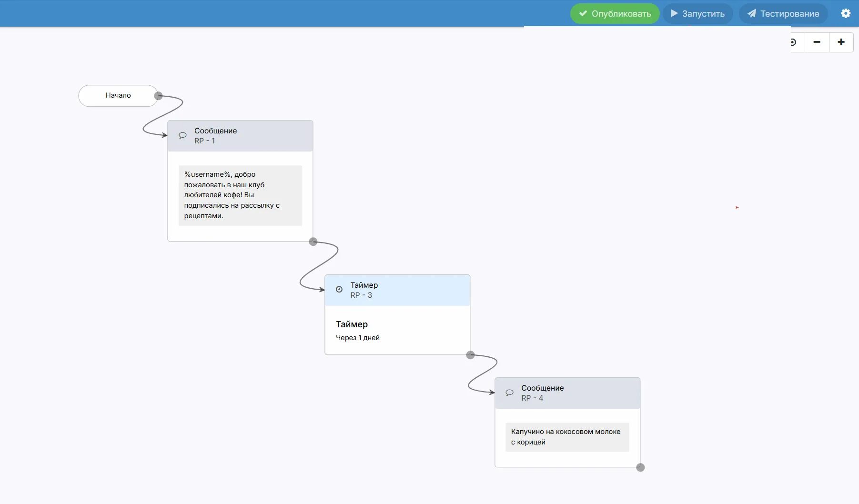Select the Сообщение RP - 1 block header
Image resolution: width=859 pixels, height=504 pixels.
tap(240, 136)
